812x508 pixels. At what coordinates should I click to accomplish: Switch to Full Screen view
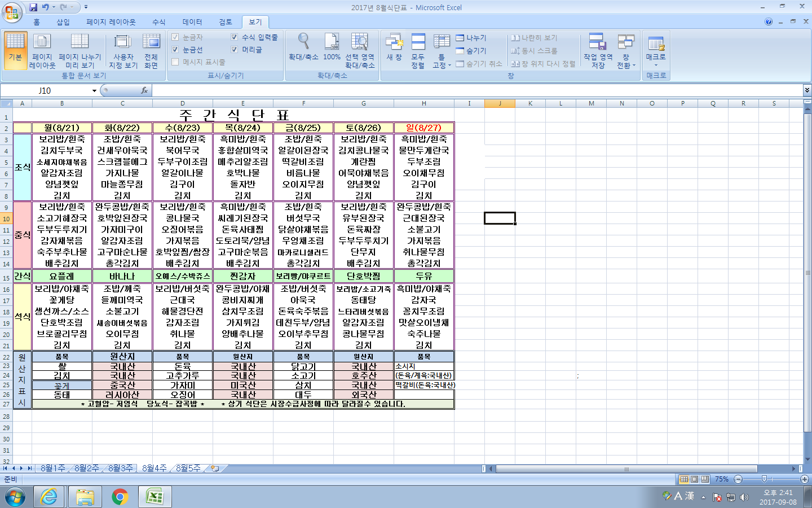[151, 51]
